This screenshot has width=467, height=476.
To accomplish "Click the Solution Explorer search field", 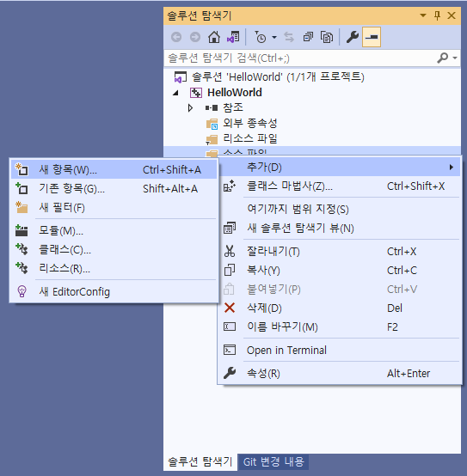I will tap(301, 58).
